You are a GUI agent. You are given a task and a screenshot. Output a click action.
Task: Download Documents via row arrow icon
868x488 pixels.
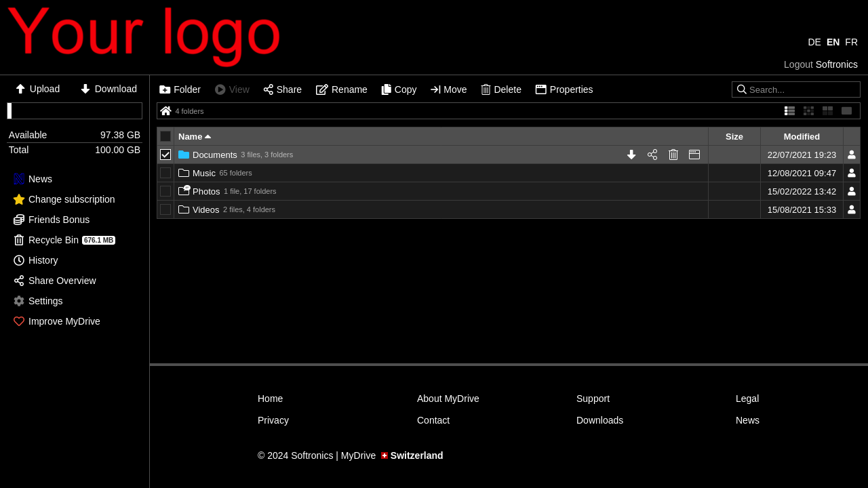[x=631, y=155]
